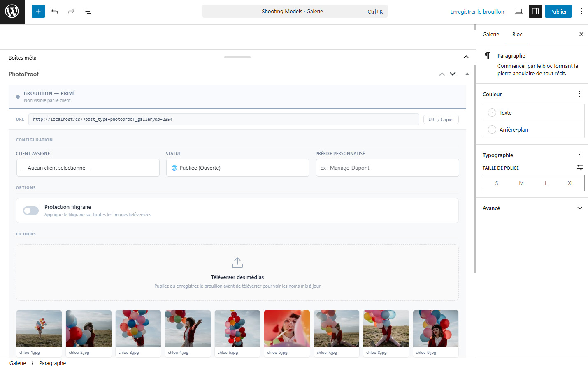This screenshot has height=367, width=588.
Task: Undo the last change
Action: pos(55,11)
